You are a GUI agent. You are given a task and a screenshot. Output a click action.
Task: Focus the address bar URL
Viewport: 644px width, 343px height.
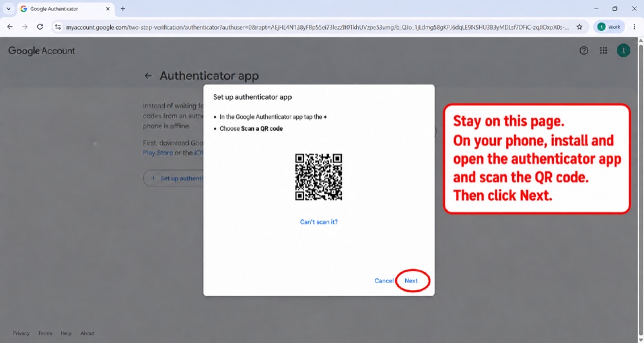[x=317, y=27]
